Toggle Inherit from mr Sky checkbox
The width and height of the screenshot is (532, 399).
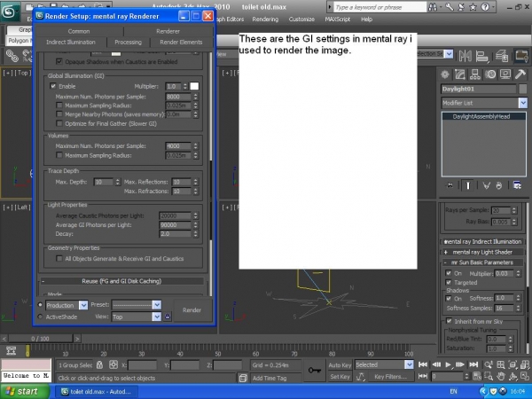click(450, 321)
